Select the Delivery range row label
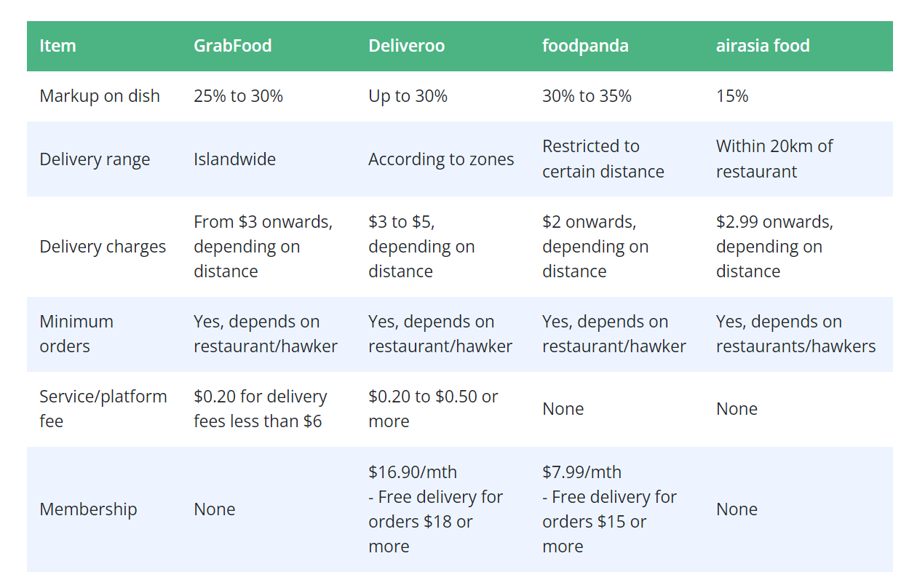 [95, 159]
